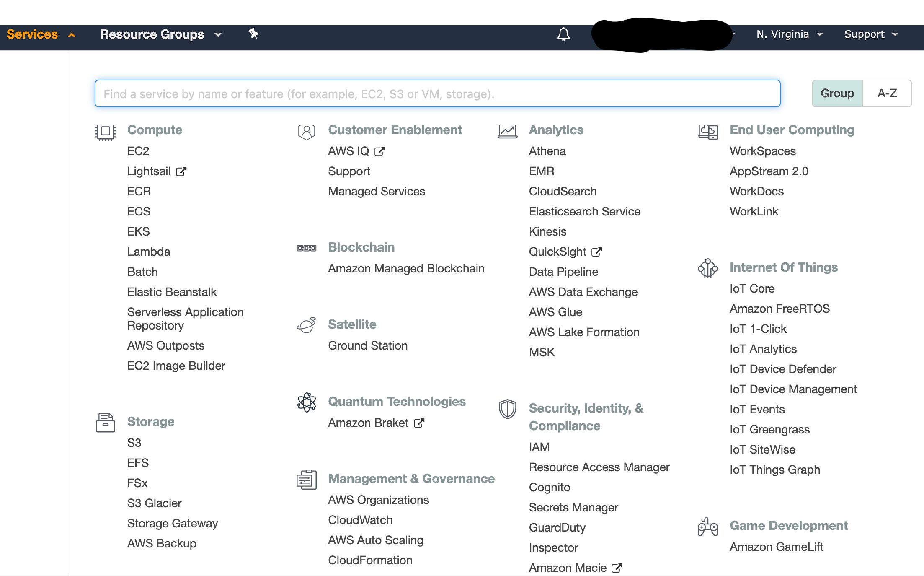
Task: Open CloudFormation service
Action: [x=370, y=560]
